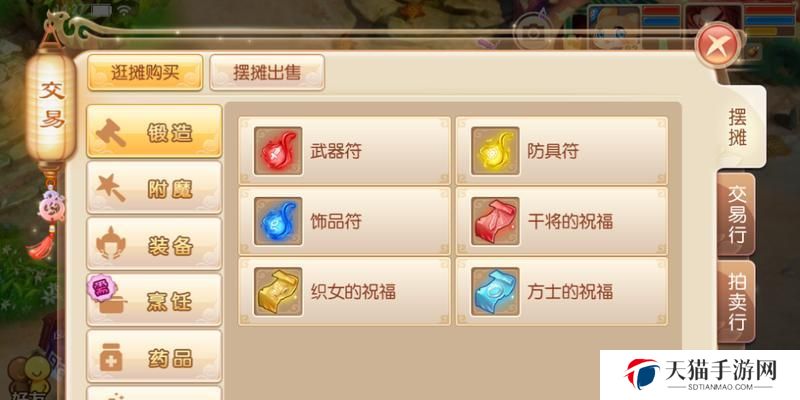Open the 药品 medicine bottle category
The width and height of the screenshot is (800, 400).
tap(155, 356)
